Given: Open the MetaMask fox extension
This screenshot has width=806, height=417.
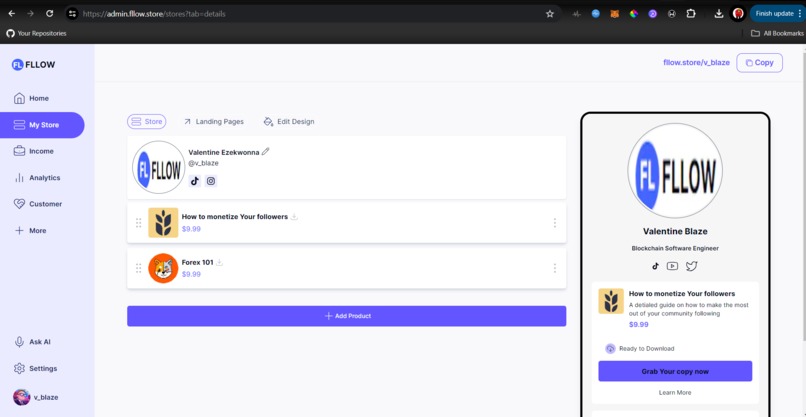Looking at the screenshot, I should click(615, 14).
